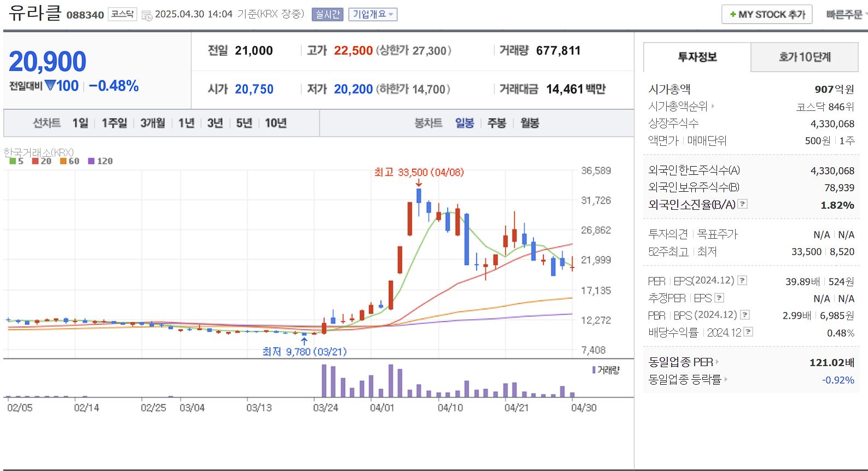Click the help icon beside PBR BPS (2024.12)
868x471 pixels.
pos(745,315)
